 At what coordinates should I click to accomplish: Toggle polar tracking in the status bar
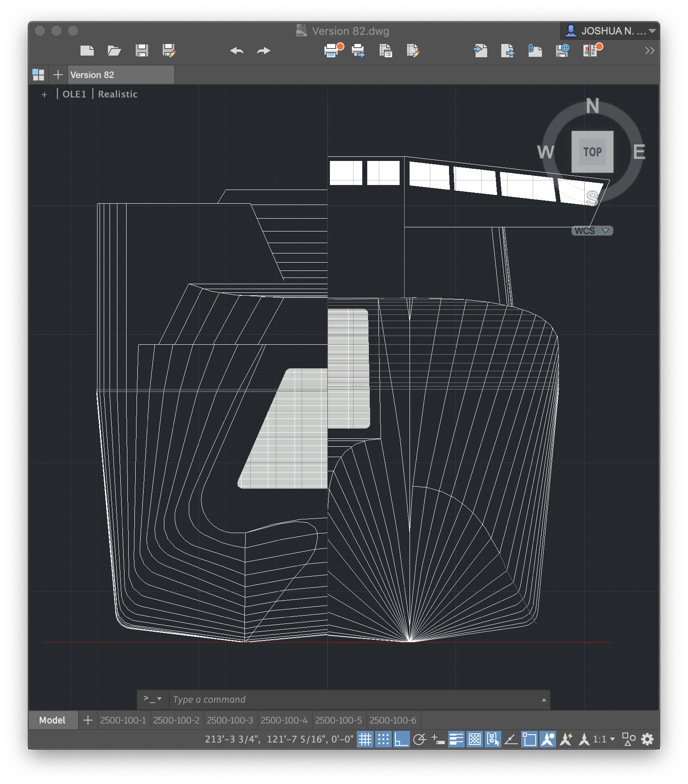(x=420, y=739)
